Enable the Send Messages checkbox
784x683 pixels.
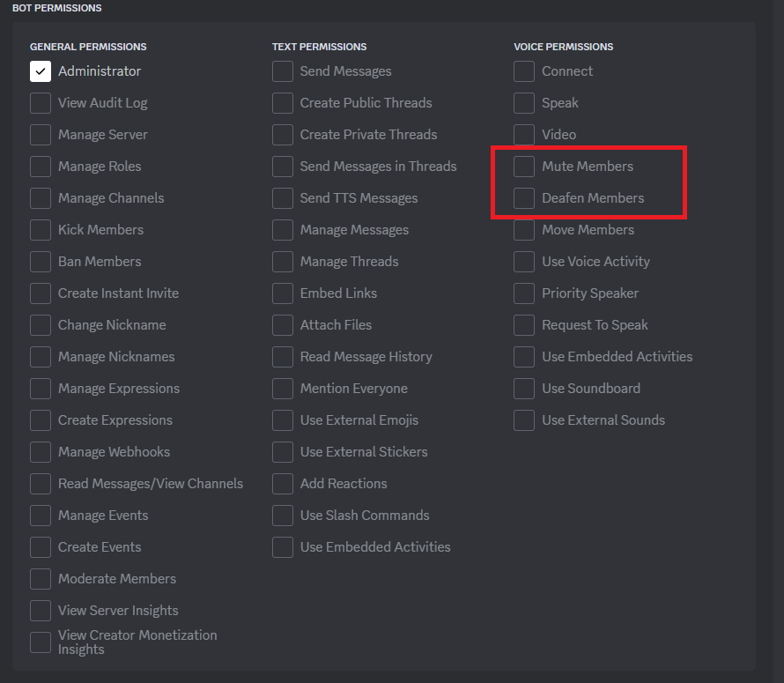click(x=283, y=71)
